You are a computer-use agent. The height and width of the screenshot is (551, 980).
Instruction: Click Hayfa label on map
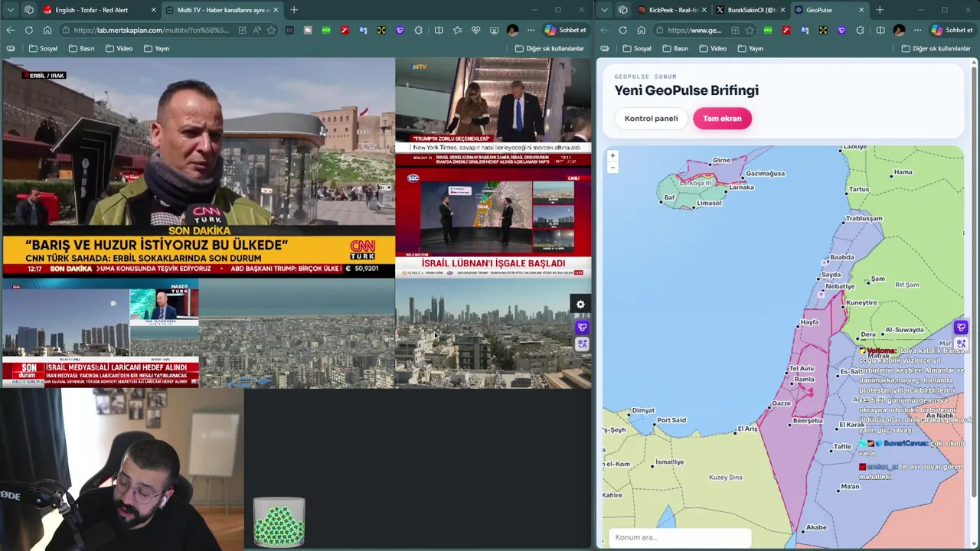(809, 322)
